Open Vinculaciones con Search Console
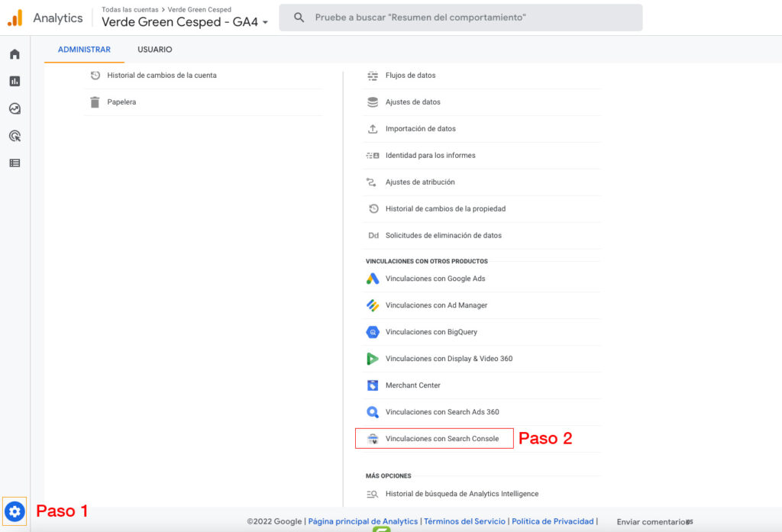The image size is (782, 532). click(441, 439)
